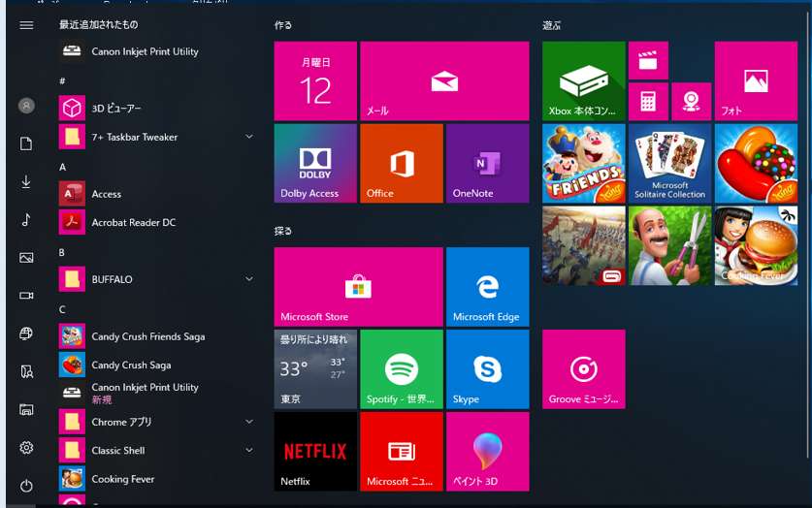The width and height of the screenshot is (812, 508).
Task: Open the Microsoft Solitaire Collection tile
Action: point(670,164)
